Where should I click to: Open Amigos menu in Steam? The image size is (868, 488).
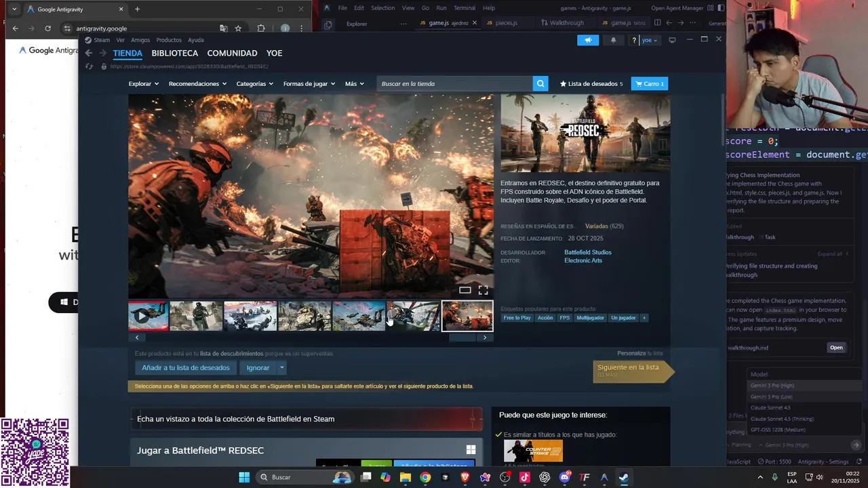click(x=140, y=40)
